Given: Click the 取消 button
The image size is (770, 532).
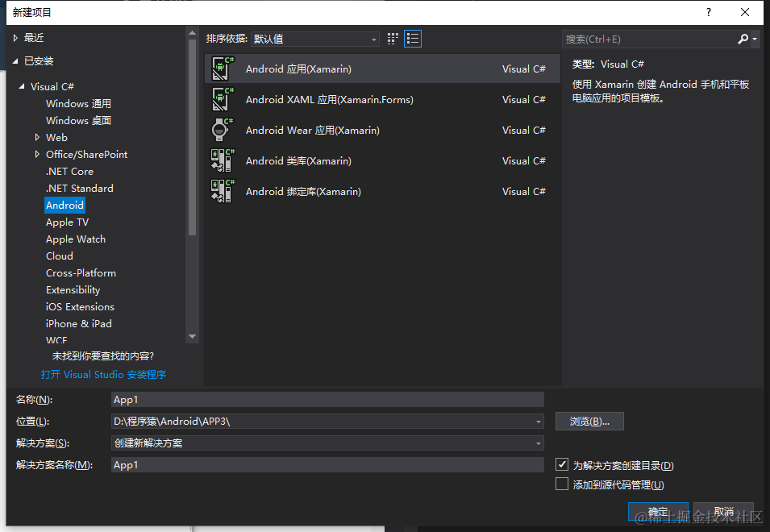Looking at the screenshot, I should (723, 511).
